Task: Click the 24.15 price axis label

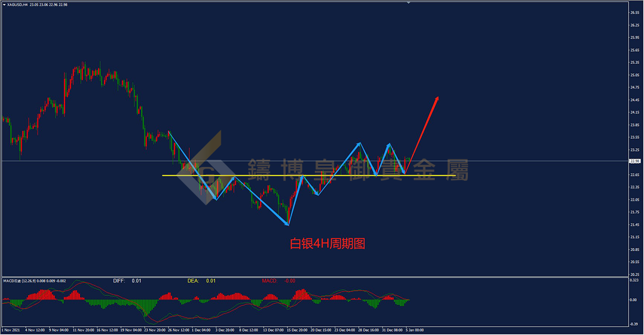Action: tap(635, 112)
